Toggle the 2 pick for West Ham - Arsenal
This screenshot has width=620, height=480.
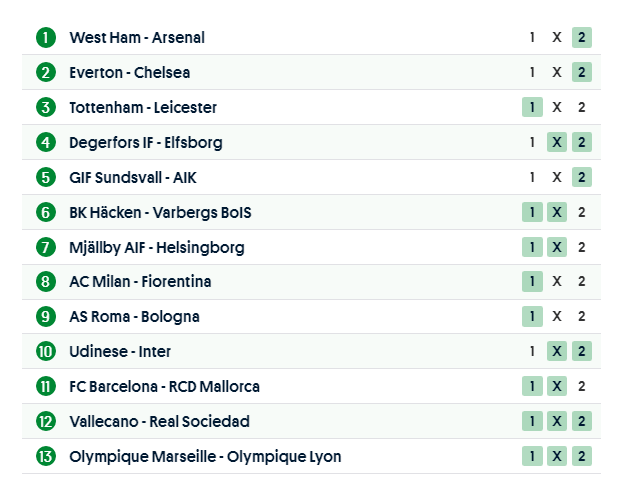[582, 38]
